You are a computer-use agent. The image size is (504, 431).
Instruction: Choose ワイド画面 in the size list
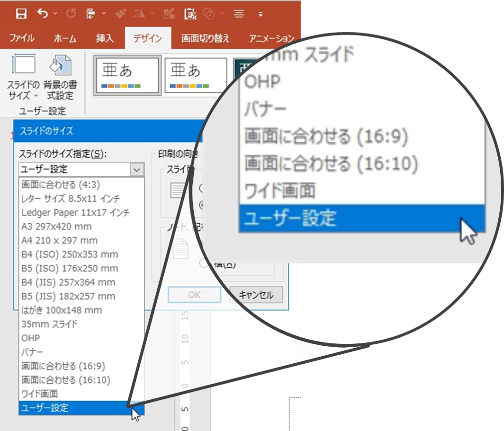(x=81, y=394)
